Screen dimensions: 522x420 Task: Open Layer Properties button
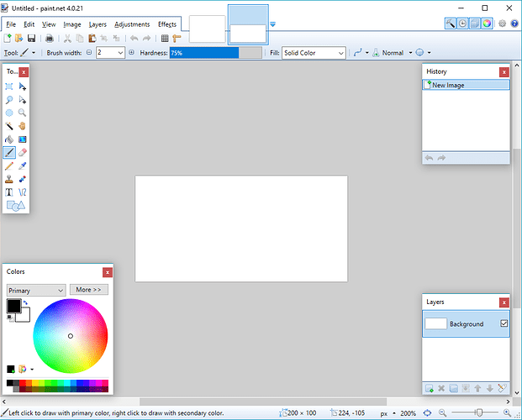pos(502,388)
